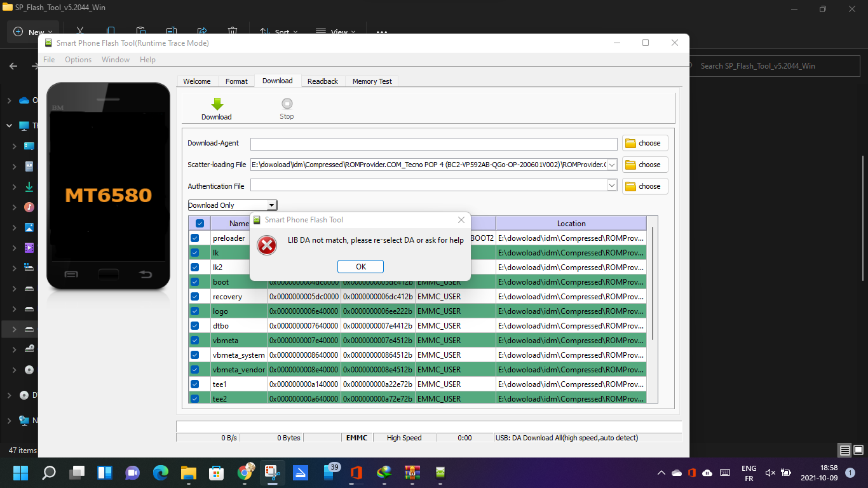Open the View dropdown in Explorer
Image resolution: width=868 pixels, height=488 pixels.
[336, 32]
